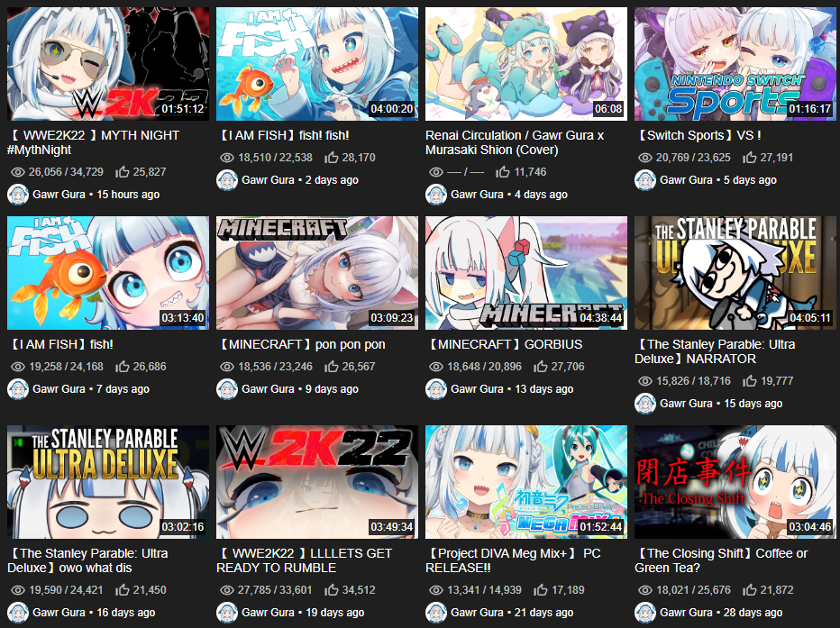Click the thumbs-up icon on I AM FISH fish! fish!

332,158
